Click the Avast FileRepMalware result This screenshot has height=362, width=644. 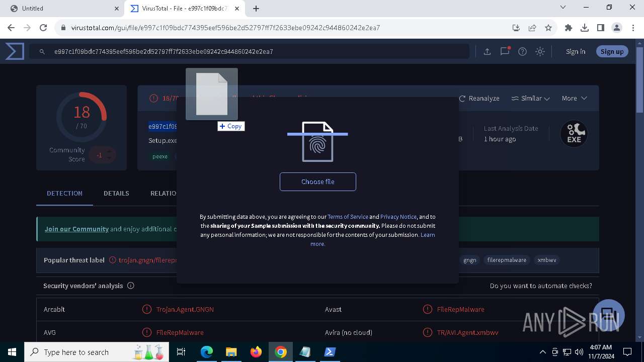point(460,309)
